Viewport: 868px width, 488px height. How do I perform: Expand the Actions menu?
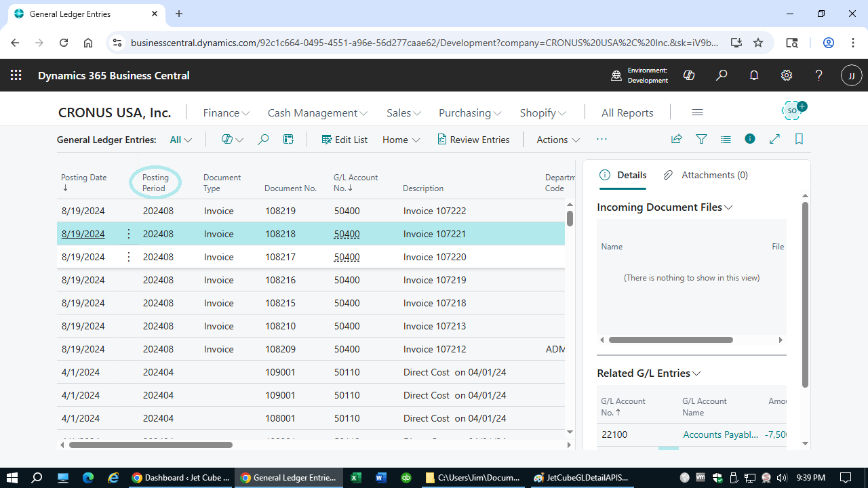pyautogui.click(x=558, y=140)
